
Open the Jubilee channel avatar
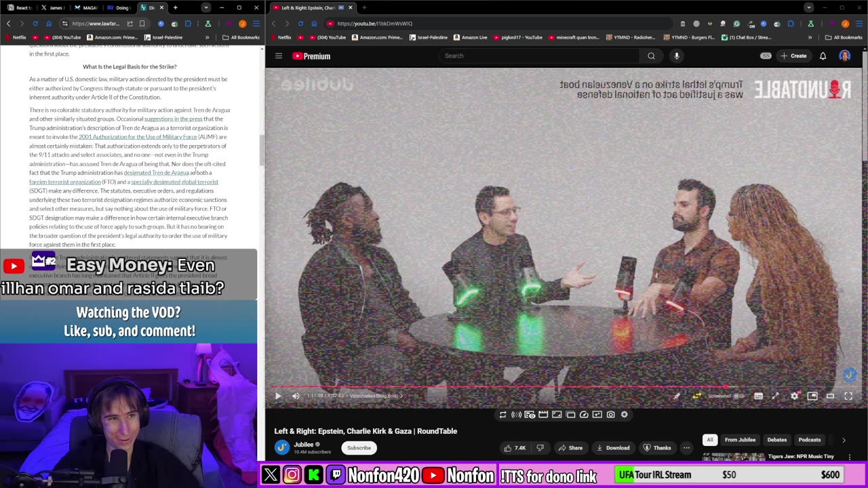tap(281, 447)
